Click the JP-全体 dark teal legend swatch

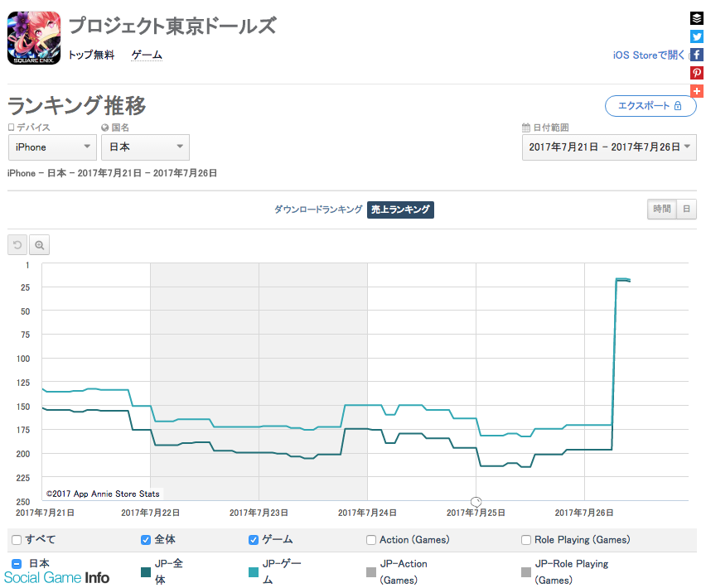(x=146, y=572)
